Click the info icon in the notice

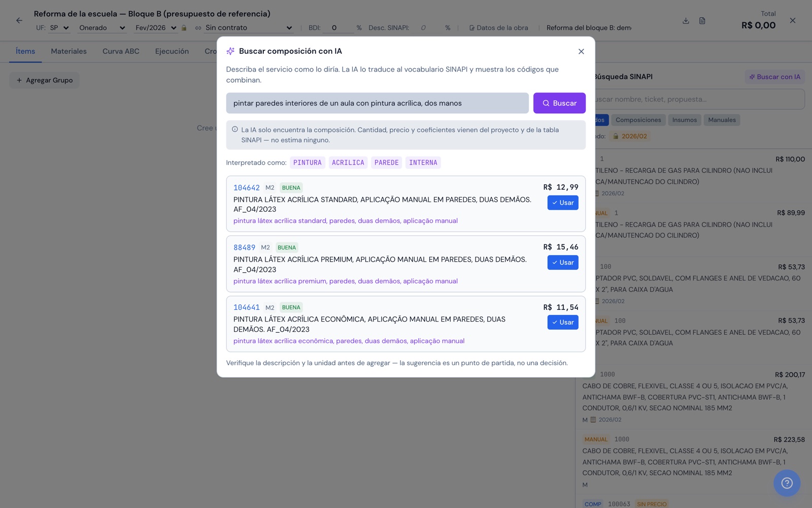(234, 130)
